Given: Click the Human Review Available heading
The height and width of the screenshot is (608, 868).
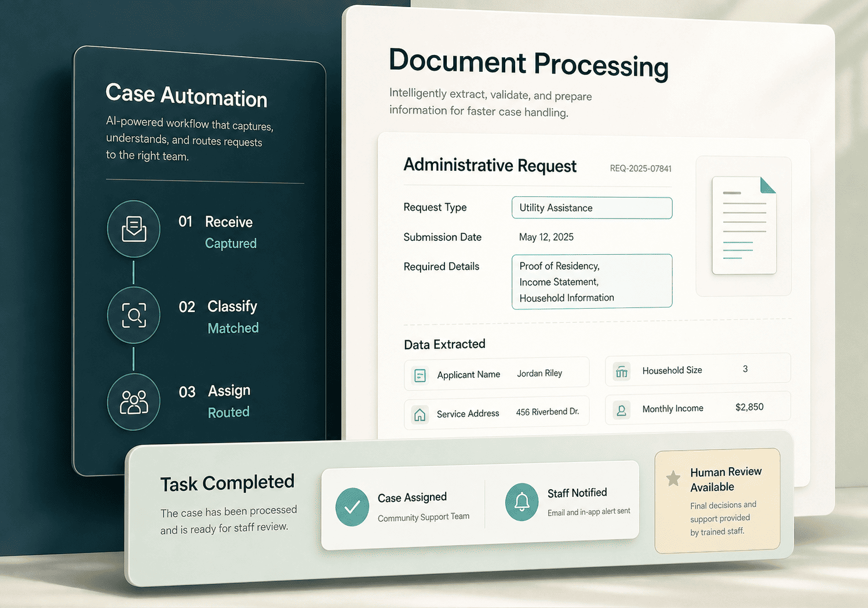Looking at the screenshot, I should (x=726, y=479).
